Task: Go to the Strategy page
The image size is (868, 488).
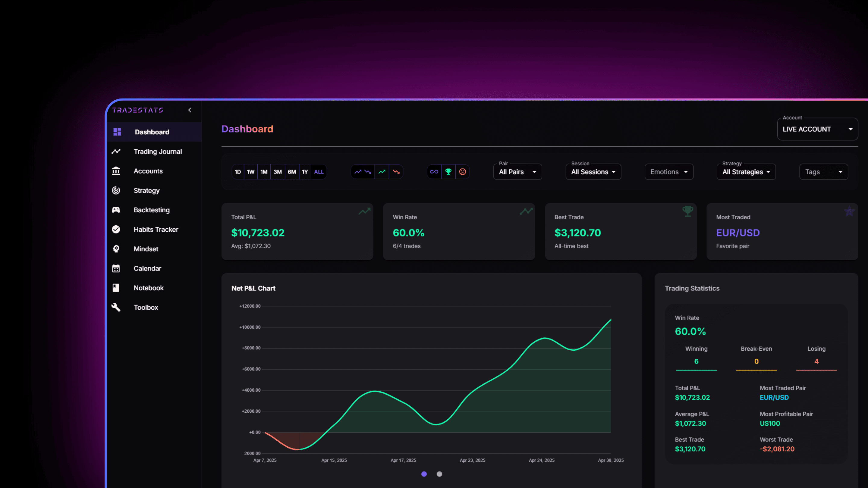Action: pos(155,191)
